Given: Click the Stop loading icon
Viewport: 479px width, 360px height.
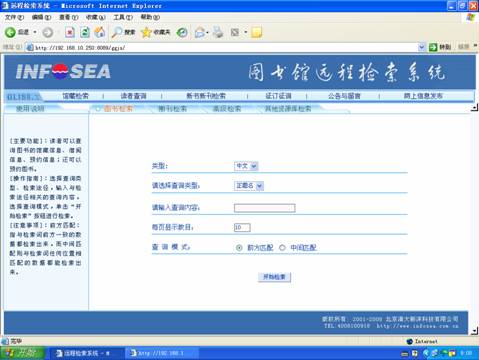Looking at the screenshot, I should click(70, 32).
